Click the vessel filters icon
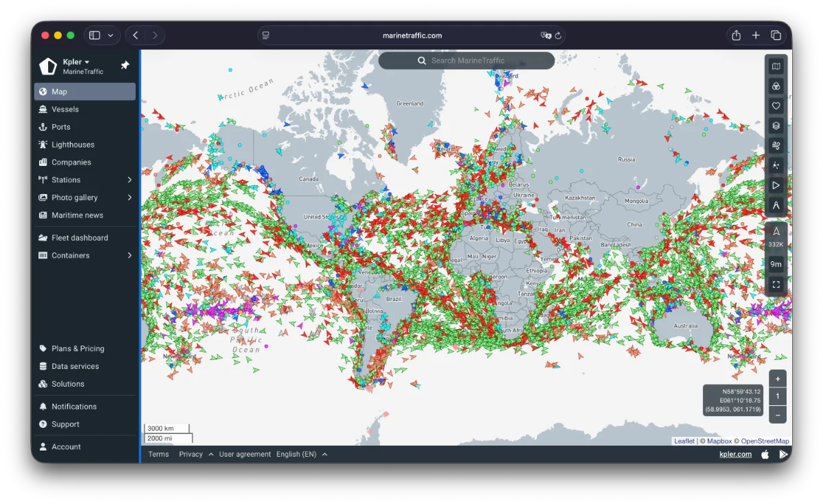The width and height of the screenshot is (823, 504). pyautogui.click(x=776, y=86)
